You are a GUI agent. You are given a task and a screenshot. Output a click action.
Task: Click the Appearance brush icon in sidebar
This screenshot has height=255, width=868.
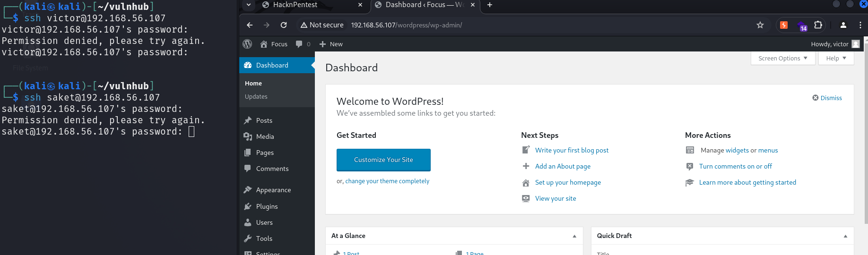(248, 190)
